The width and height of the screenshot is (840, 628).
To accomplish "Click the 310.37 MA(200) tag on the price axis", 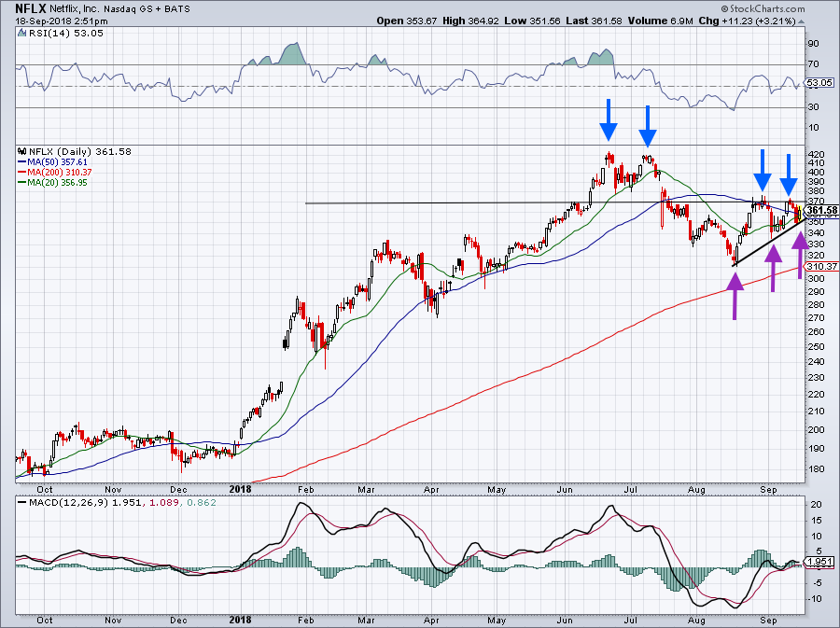I will [x=821, y=267].
